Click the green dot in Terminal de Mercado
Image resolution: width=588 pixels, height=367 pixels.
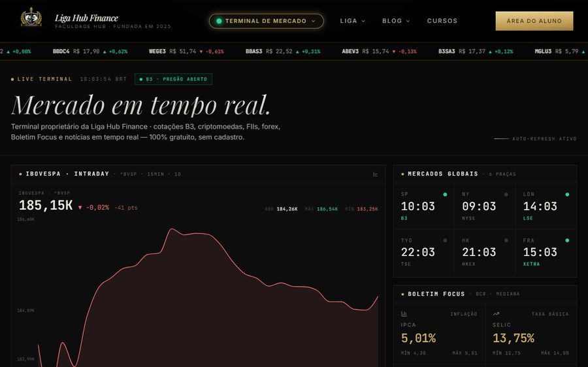(x=219, y=21)
